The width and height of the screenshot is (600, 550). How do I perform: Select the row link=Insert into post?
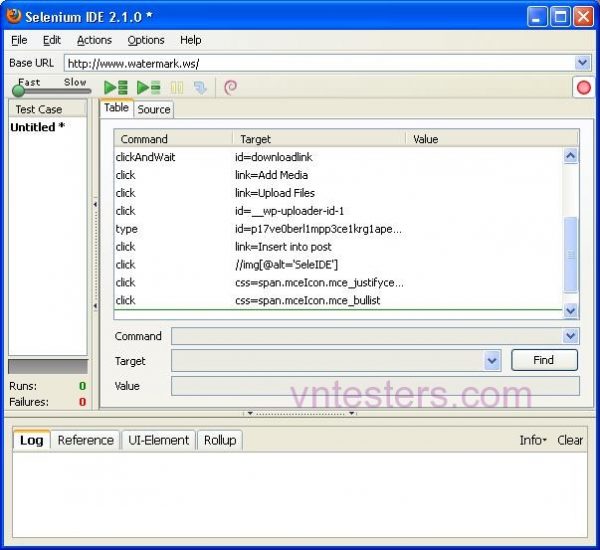[x=339, y=247]
